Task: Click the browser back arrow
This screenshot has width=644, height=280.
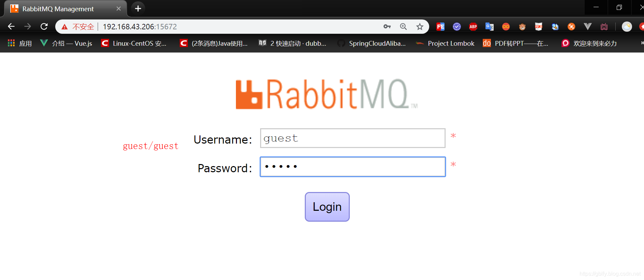Action: click(11, 27)
